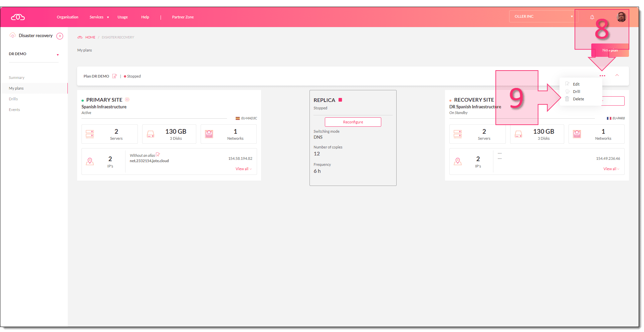The image size is (644, 332).
Task: Click the Number of copies value 12
Action: click(x=317, y=154)
